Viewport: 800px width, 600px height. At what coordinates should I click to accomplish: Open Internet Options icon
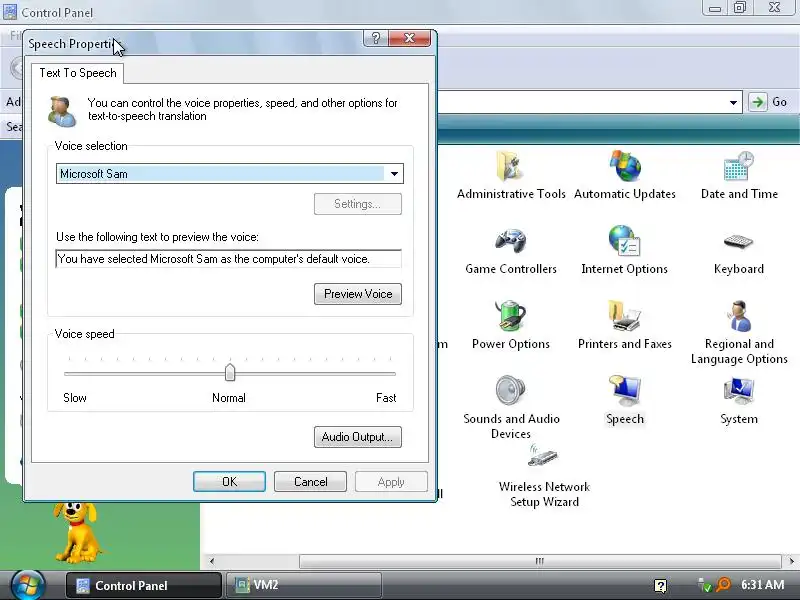point(624,240)
